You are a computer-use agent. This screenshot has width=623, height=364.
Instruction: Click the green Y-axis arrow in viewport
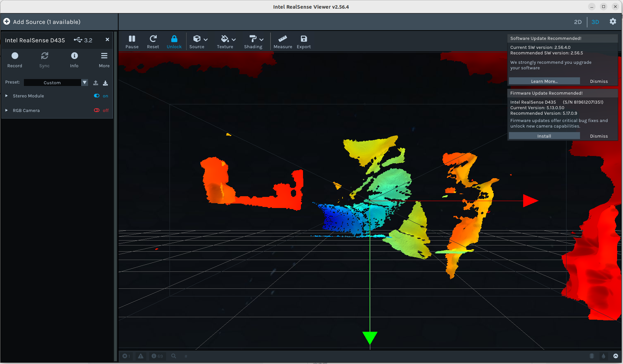click(370, 338)
